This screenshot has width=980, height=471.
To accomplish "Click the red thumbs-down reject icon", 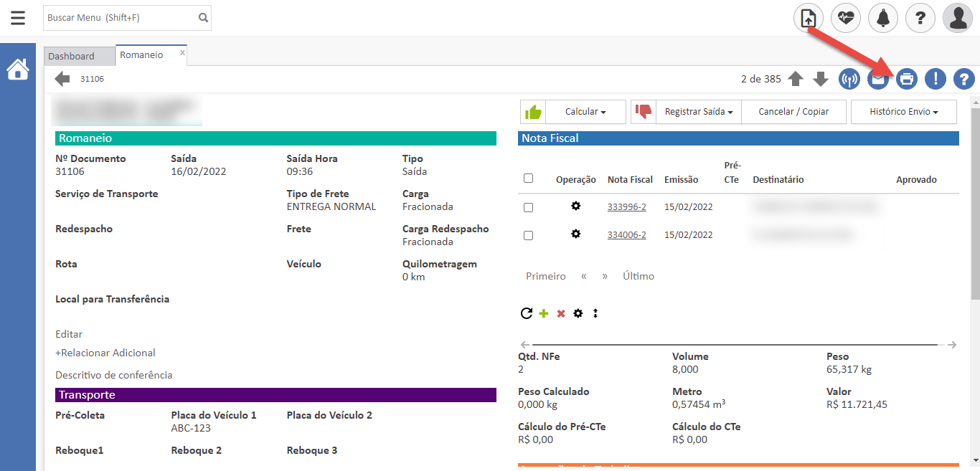I will tap(644, 112).
